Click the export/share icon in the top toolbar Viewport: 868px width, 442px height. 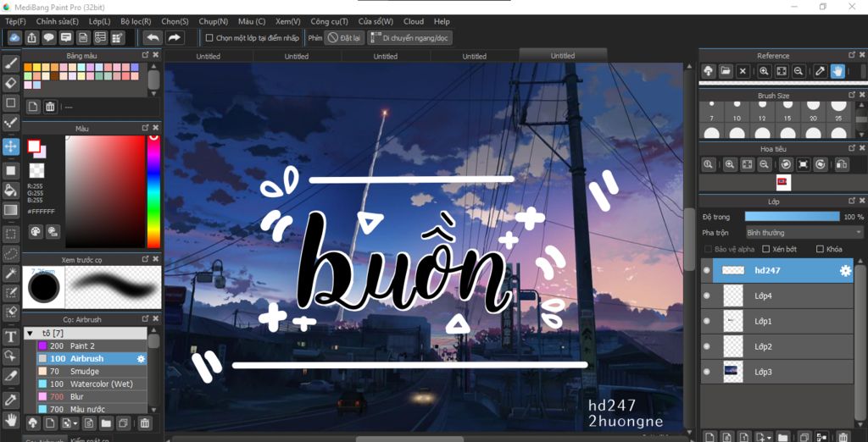pyautogui.click(x=32, y=37)
